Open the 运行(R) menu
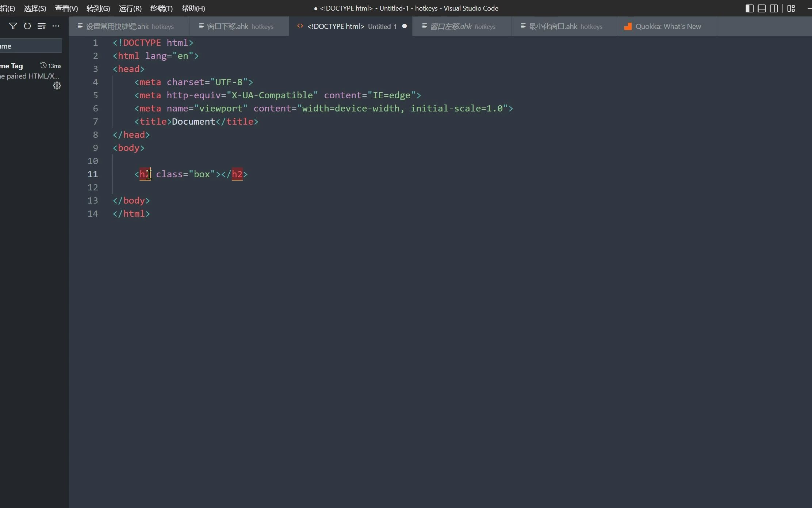The height and width of the screenshot is (508, 812). coord(130,8)
